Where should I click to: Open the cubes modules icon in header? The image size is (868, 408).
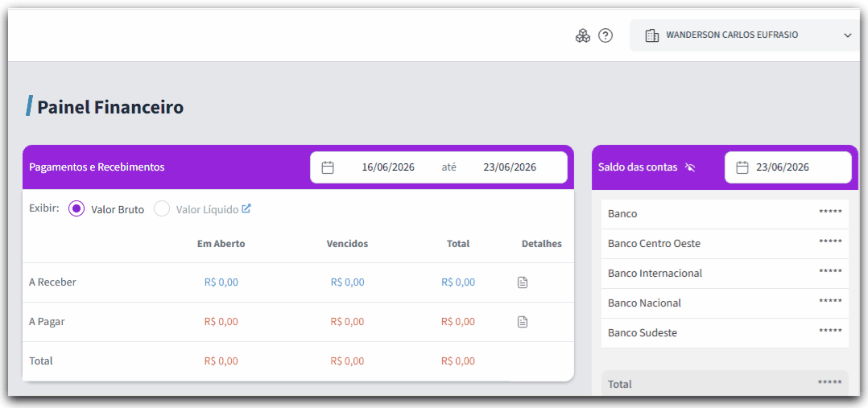point(583,36)
